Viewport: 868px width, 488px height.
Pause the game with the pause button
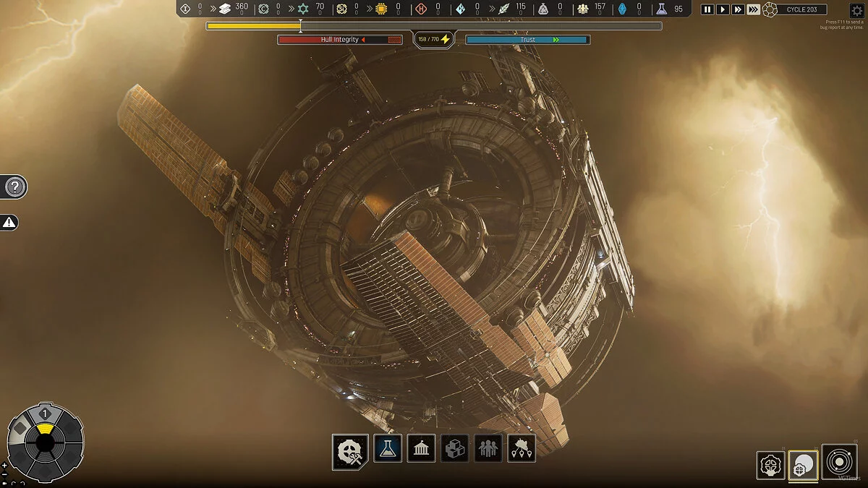(x=707, y=9)
